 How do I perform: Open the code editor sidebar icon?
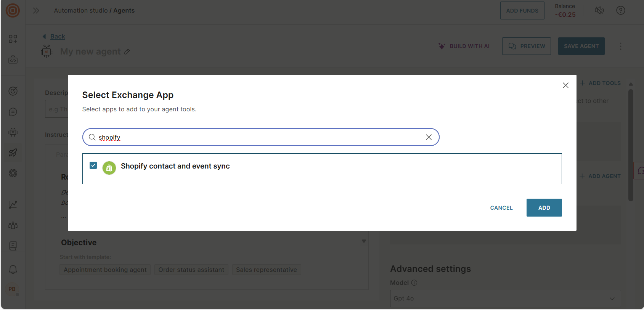13,60
